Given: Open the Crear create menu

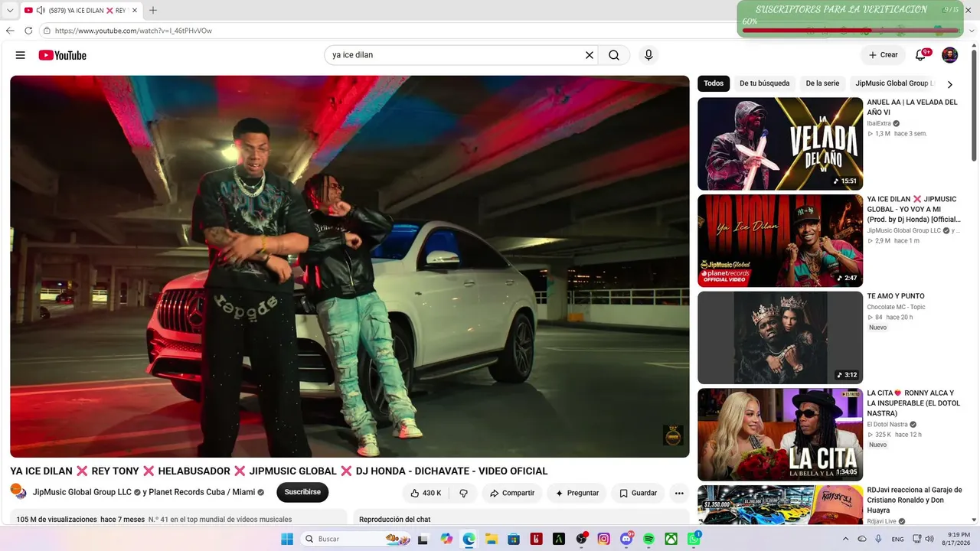Looking at the screenshot, I should pos(883,55).
